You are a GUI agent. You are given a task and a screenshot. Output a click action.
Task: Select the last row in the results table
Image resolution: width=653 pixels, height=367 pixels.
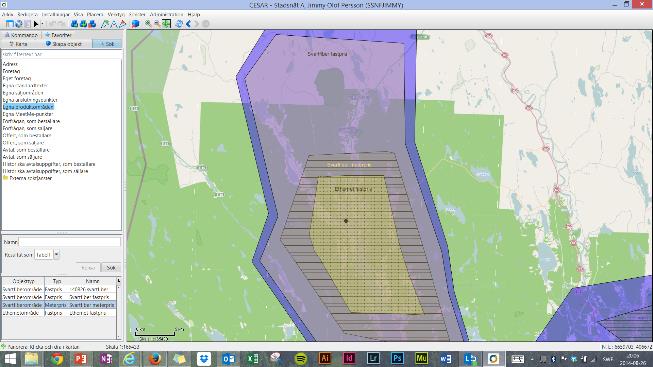[x=59, y=312]
